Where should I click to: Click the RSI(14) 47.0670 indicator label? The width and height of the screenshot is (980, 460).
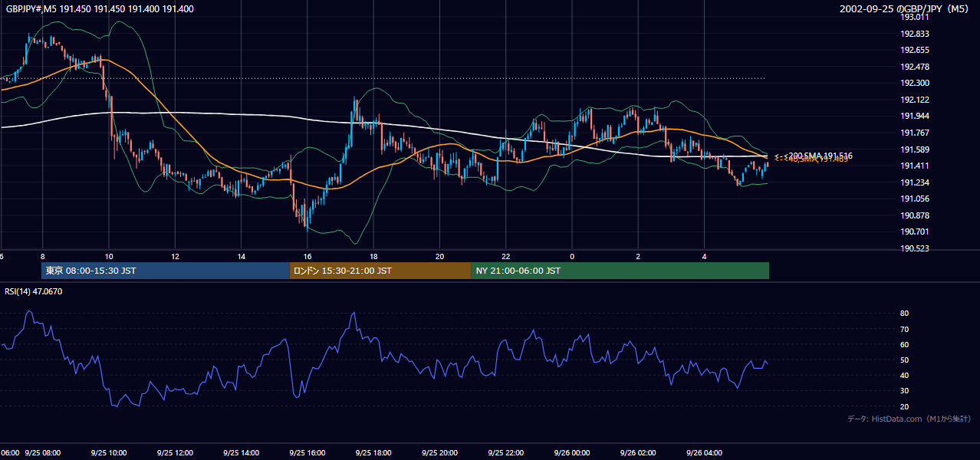(x=34, y=291)
